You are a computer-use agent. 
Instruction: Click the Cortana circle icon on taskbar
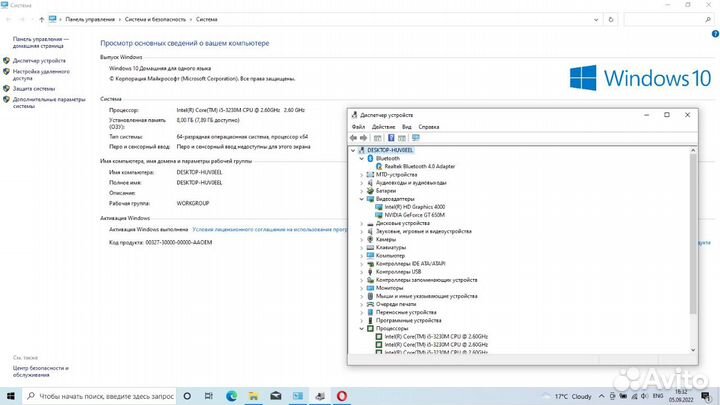[187, 396]
